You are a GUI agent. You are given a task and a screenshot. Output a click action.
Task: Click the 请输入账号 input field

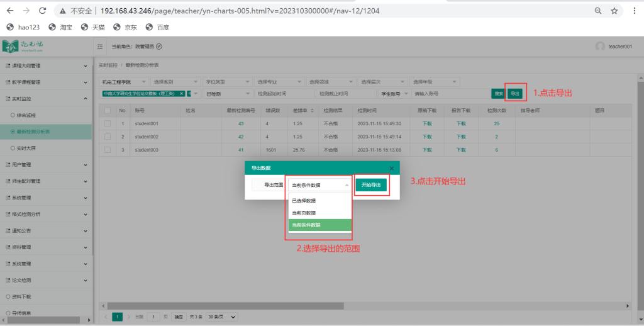click(x=447, y=94)
